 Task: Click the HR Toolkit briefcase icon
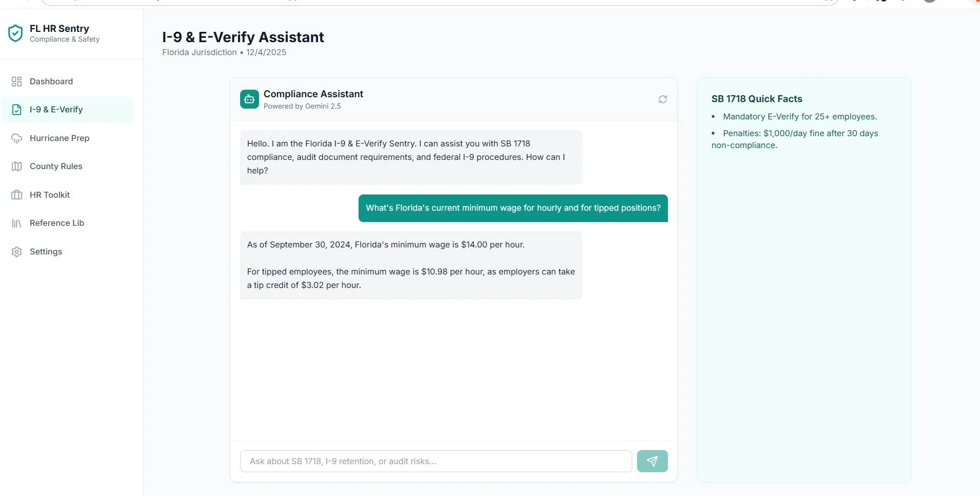[x=17, y=195]
